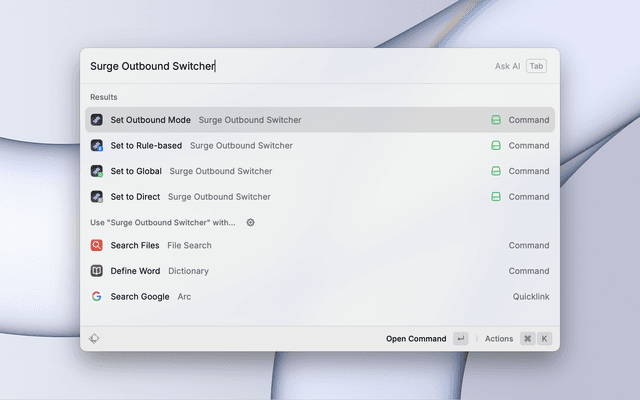This screenshot has width=640, height=400.
Task: Click green extension icon on Set to Global row
Action: [496, 171]
